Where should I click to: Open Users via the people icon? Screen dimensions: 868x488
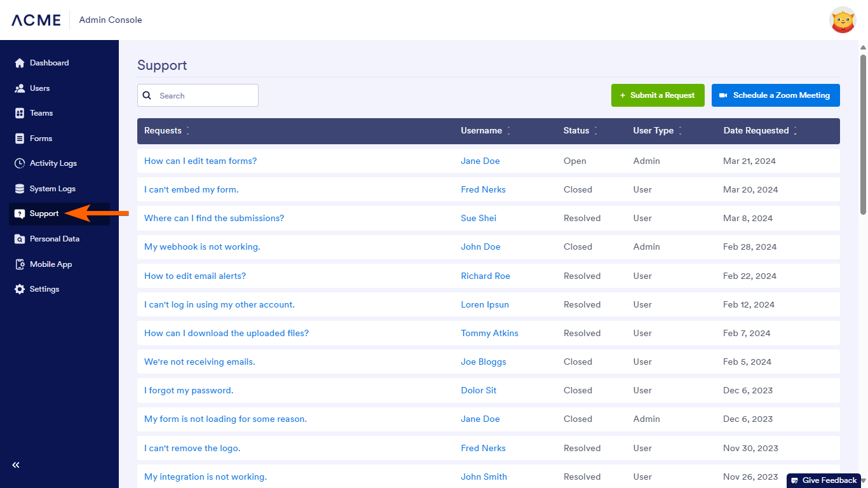pyautogui.click(x=20, y=88)
